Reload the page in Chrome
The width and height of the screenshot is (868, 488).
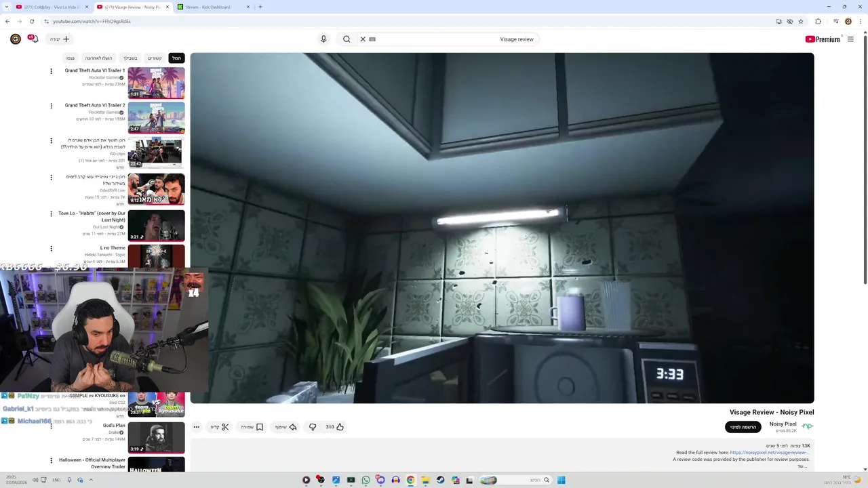point(31,21)
